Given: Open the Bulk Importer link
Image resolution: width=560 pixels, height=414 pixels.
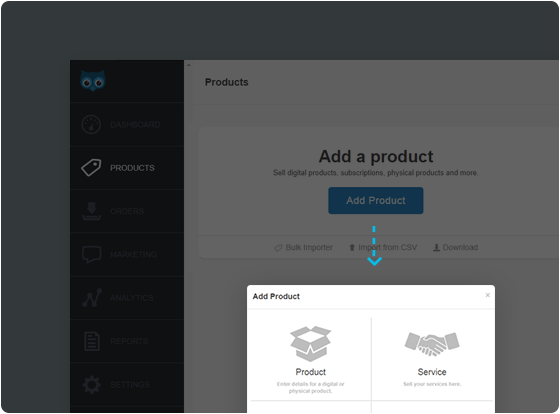Looking at the screenshot, I should (x=303, y=248).
